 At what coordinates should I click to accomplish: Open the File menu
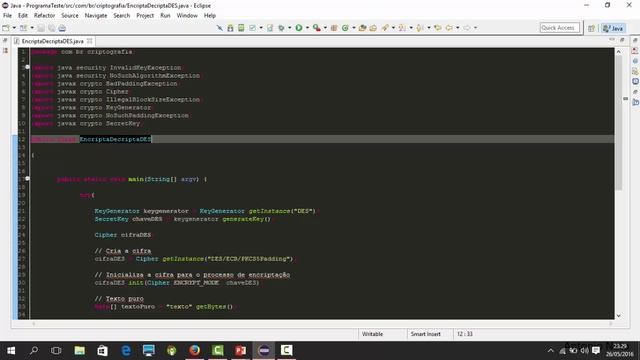(x=7, y=16)
